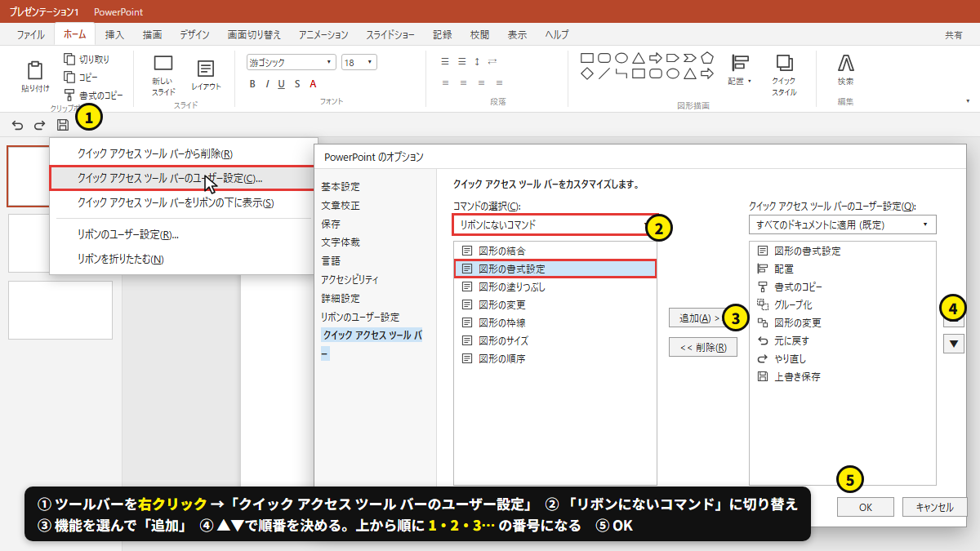Open the font name dropdown 游ゴシック

pos(292,62)
